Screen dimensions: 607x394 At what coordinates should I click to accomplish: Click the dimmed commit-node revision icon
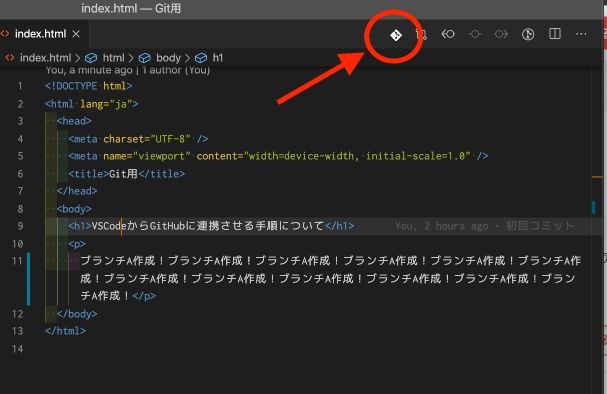pyautogui.click(x=475, y=34)
